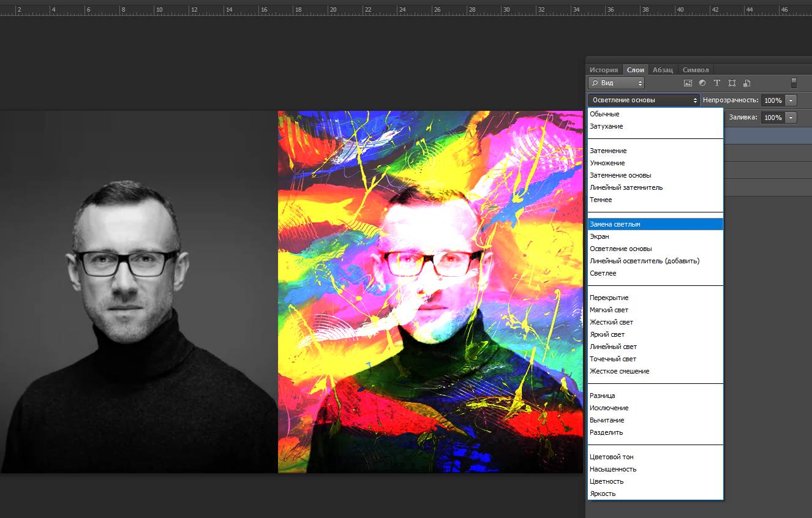This screenshot has width=812, height=518.
Task: Select the Экран blend mode
Action: tap(599, 236)
